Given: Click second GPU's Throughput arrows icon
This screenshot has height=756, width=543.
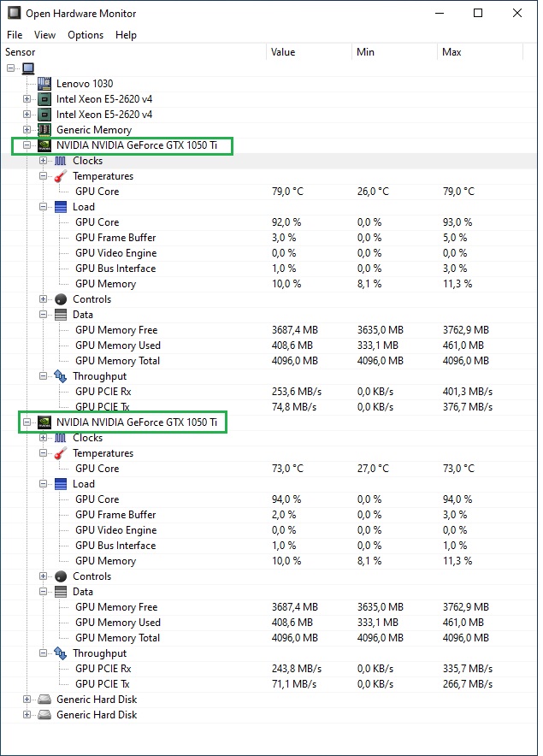Looking at the screenshot, I should click(x=60, y=653).
